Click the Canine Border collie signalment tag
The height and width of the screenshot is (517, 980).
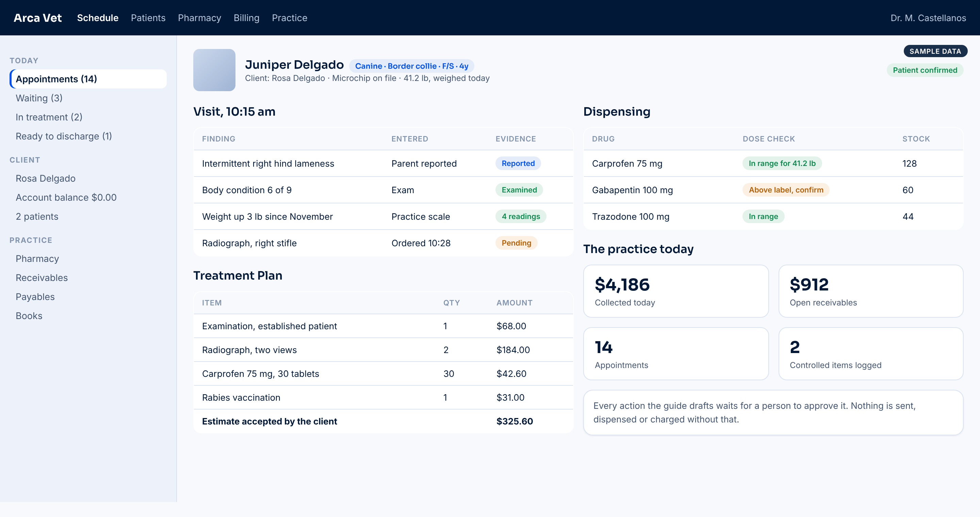412,66
